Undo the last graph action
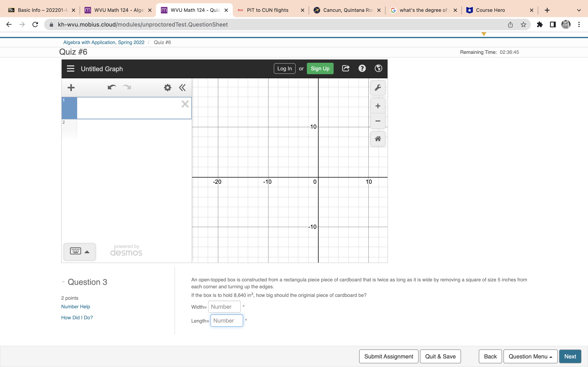Viewport: 588px width, 367px height. [x=111, y=87]
